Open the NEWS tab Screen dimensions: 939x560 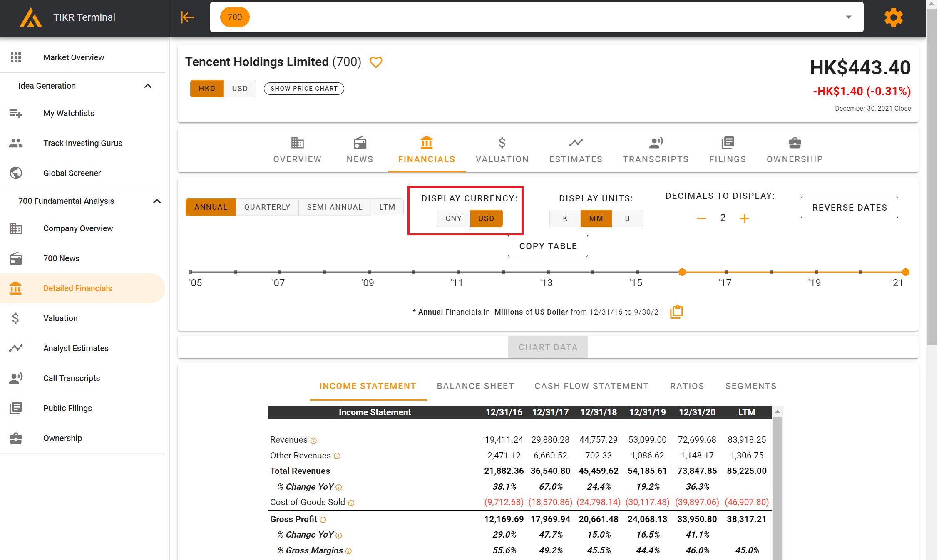[360, 150]
